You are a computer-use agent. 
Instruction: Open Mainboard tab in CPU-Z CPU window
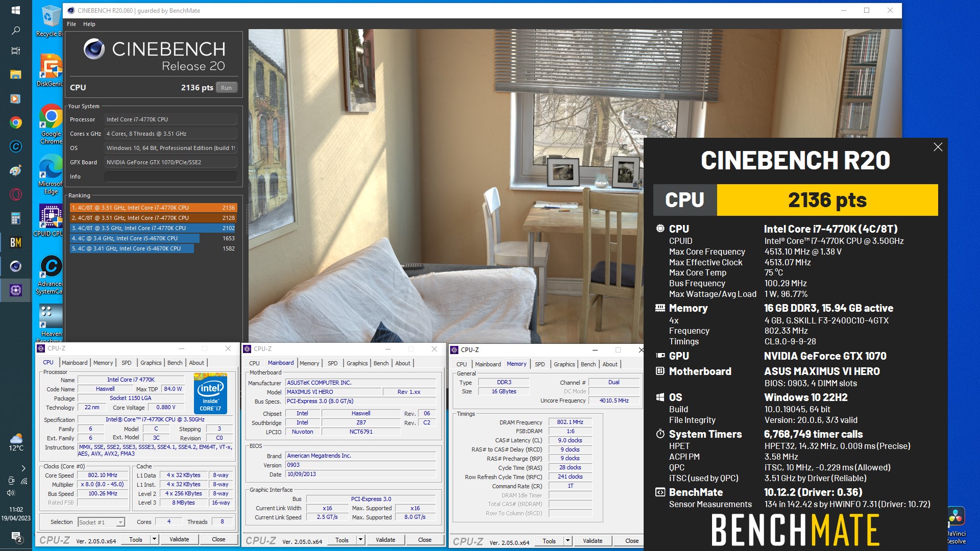[75, 363]
